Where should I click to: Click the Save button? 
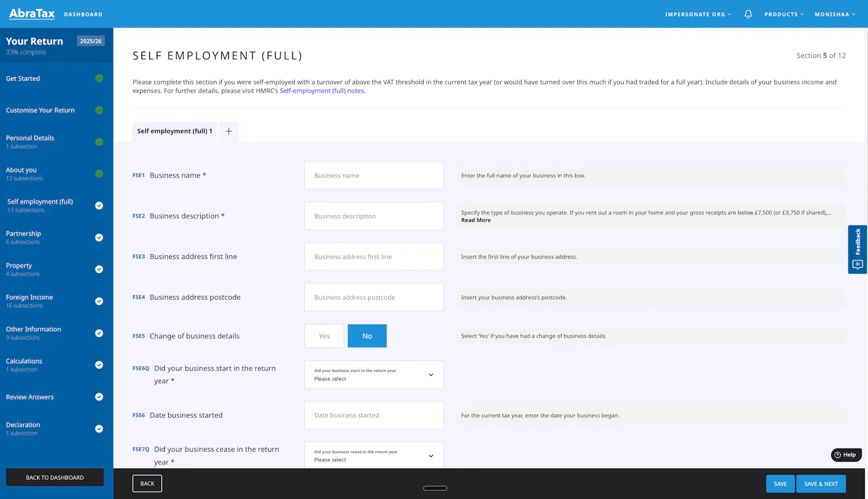[x=780, y=484]
